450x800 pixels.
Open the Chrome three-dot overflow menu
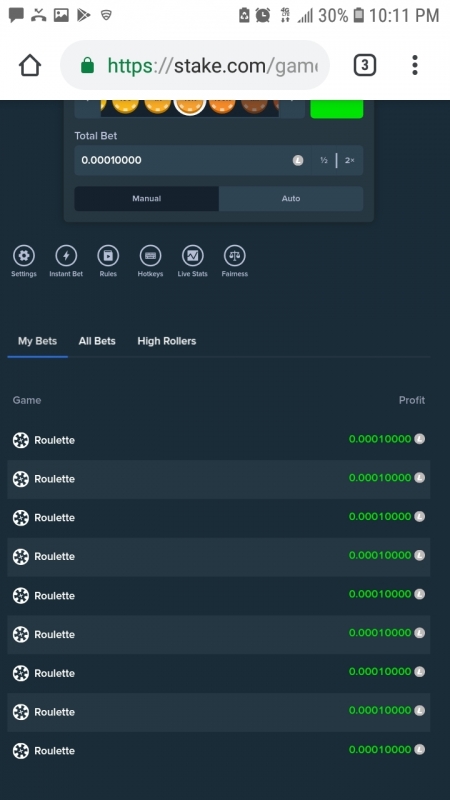pyautogui.click(x=415, y=65)
